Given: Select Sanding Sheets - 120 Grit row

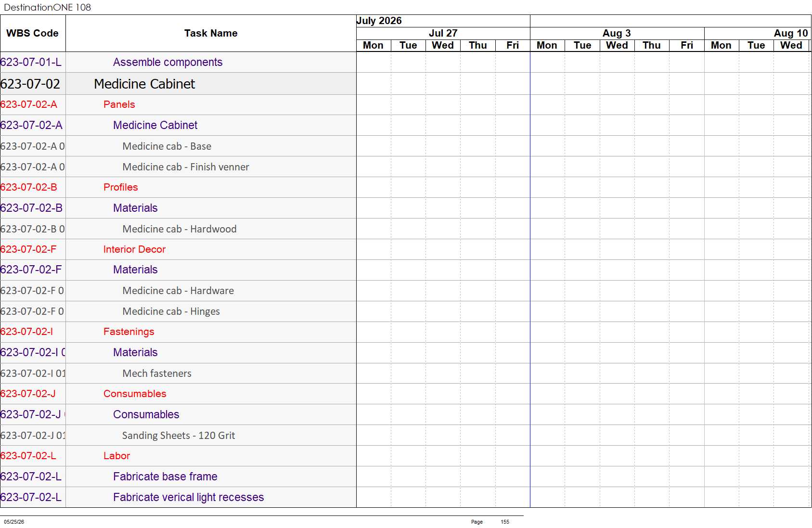Looking at the screenshot, I should 179,436.
